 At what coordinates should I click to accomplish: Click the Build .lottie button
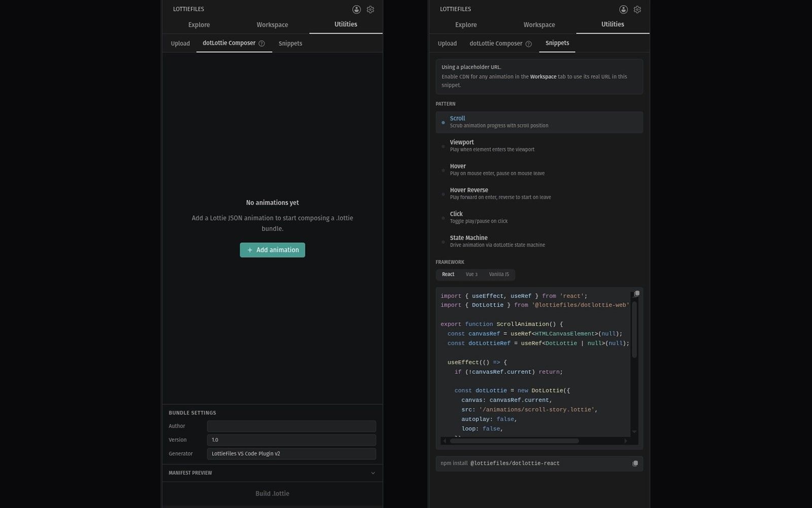pos(273,494)
